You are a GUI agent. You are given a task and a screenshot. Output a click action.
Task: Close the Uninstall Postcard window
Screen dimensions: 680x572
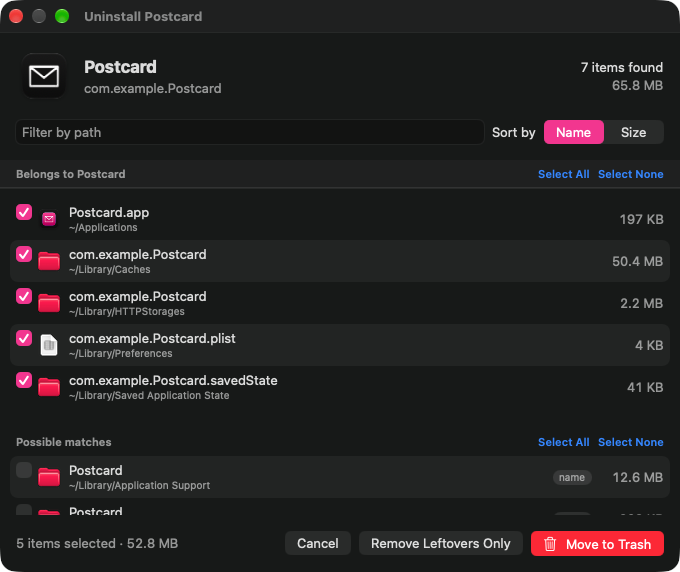point(16,16)
